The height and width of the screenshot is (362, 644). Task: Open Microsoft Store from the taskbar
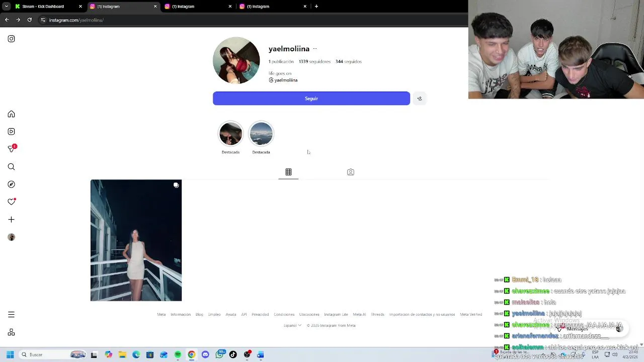(150, 354)
